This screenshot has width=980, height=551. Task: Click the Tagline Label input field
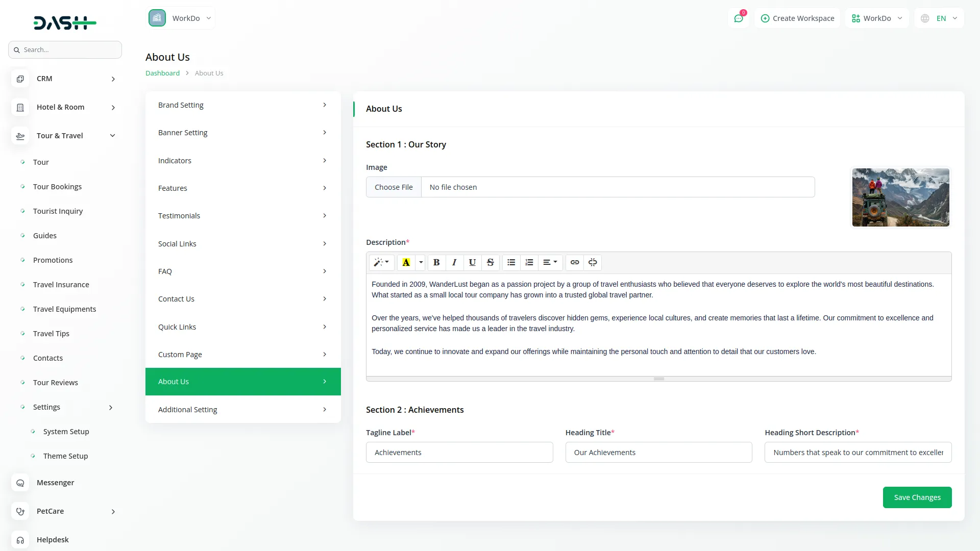[459, 453]
